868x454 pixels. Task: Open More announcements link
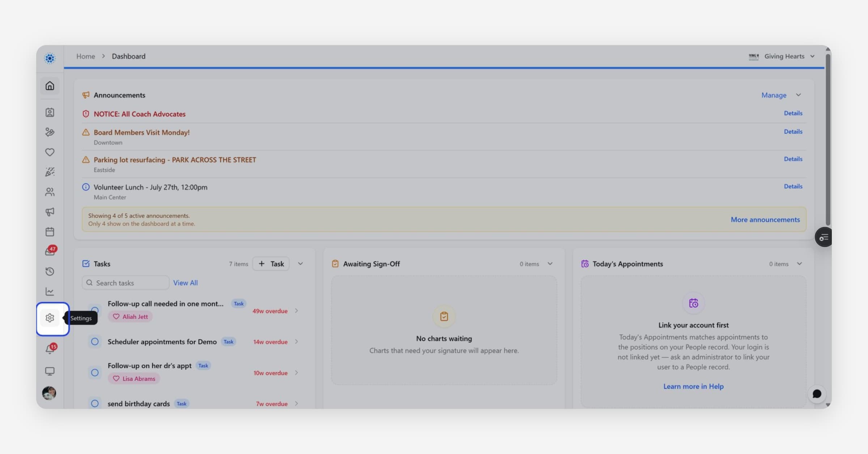765,219
